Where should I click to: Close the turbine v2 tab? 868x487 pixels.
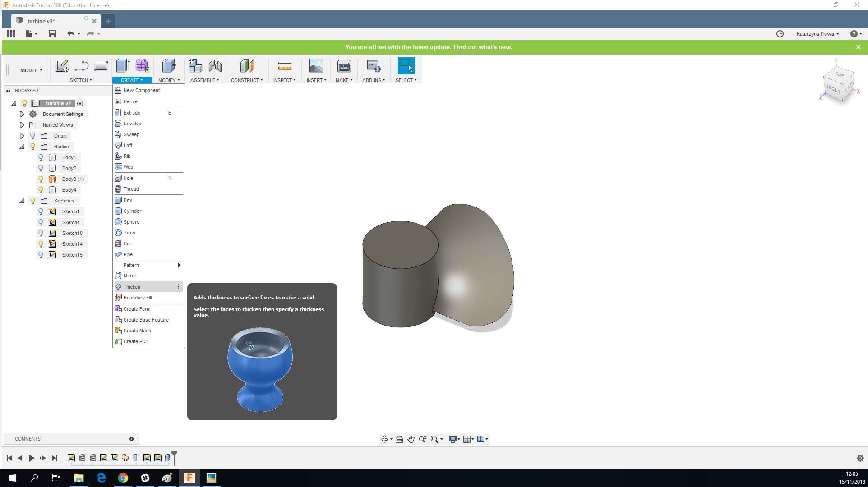94,21
